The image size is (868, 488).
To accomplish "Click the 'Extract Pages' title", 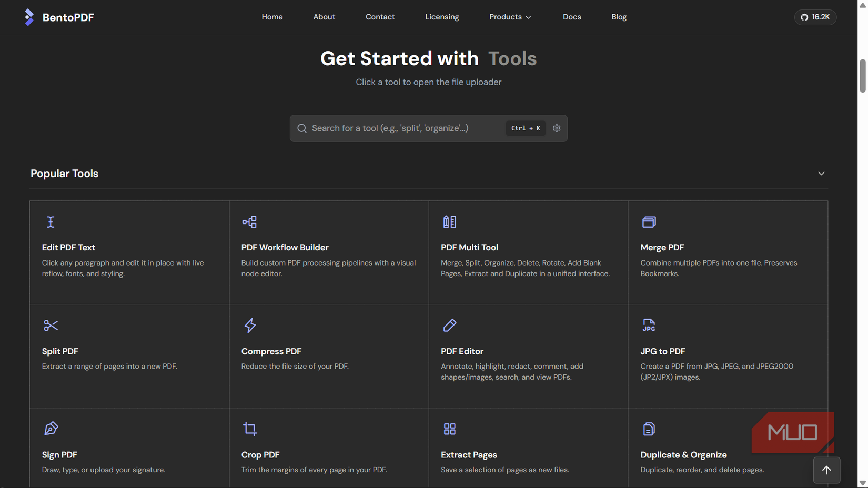I will pyautogui.click(x=469, y=455).
